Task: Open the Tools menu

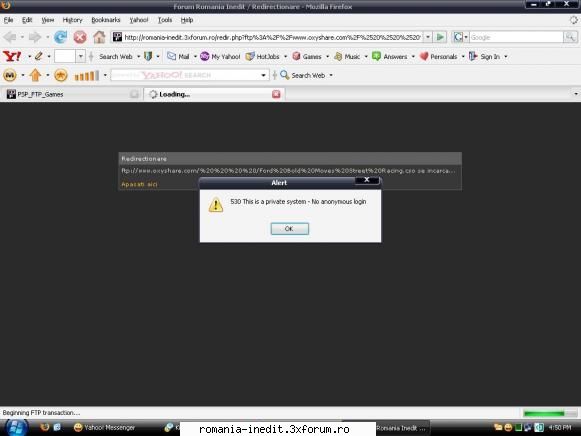Action: tap(165, 20)
